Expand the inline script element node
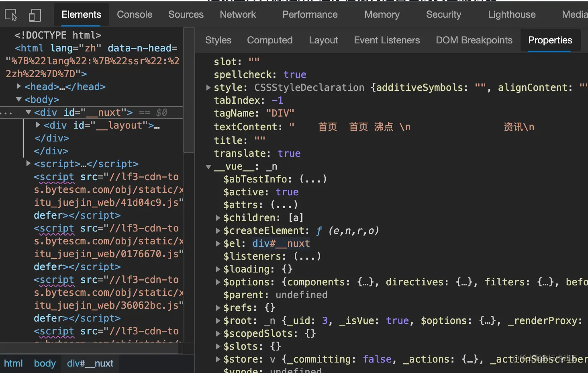 pos(29,163)
